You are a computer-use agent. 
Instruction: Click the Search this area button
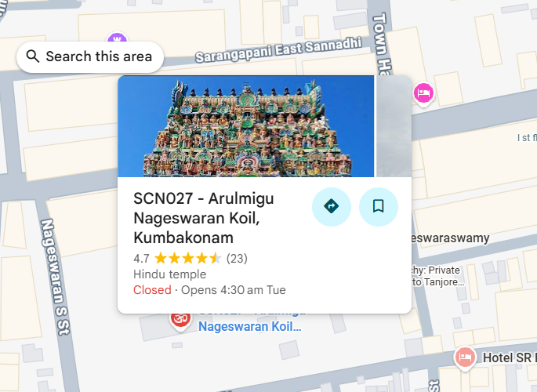pyautogui.click(x=89, y=56)
